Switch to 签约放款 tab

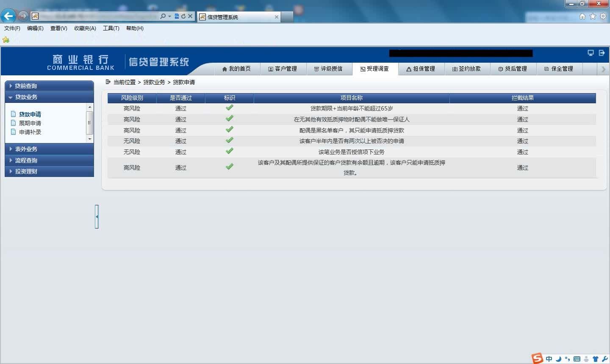click(466, 69)
